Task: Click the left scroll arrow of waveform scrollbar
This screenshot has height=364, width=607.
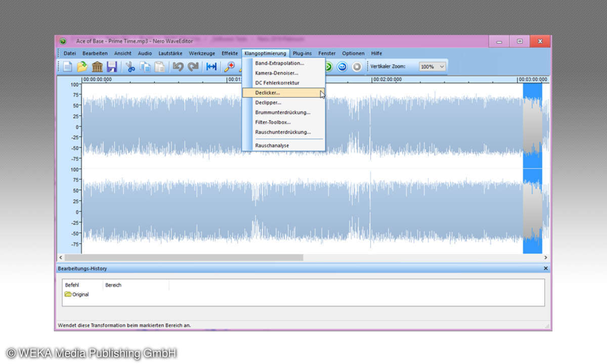Action: tap(60, 257)
